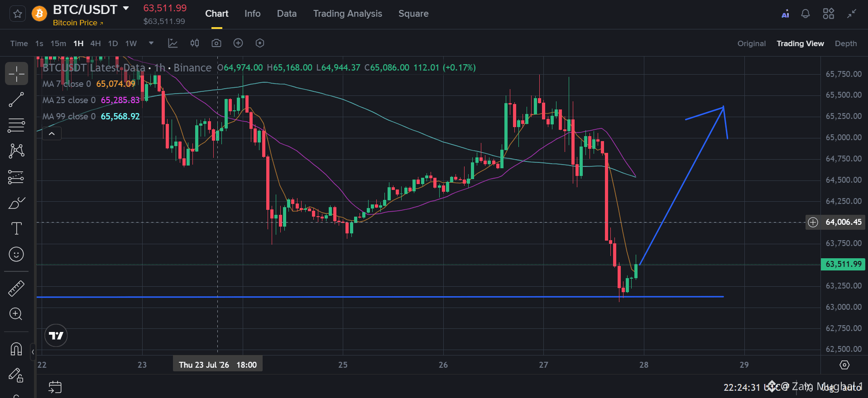868x398 pixels.
Task: Select the 1s time interval
Action: 39,43
